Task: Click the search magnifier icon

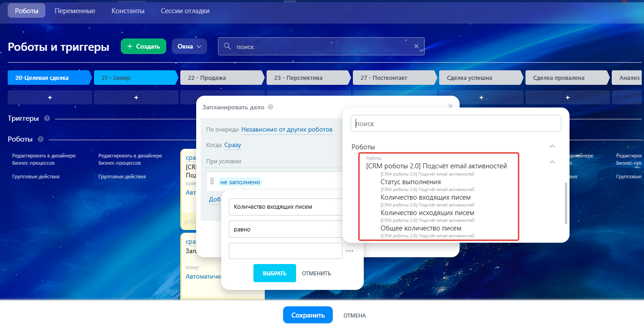Action: coord(228,46)
